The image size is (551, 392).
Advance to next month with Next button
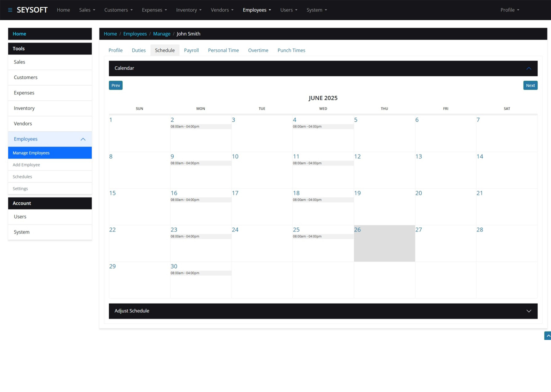coord(530,85)
